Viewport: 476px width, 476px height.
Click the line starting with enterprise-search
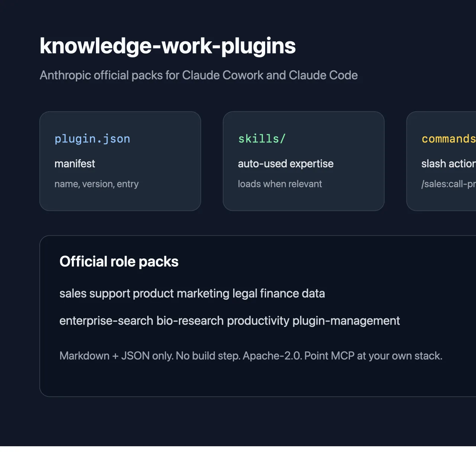pyautogui.click(x=230, y=321)
